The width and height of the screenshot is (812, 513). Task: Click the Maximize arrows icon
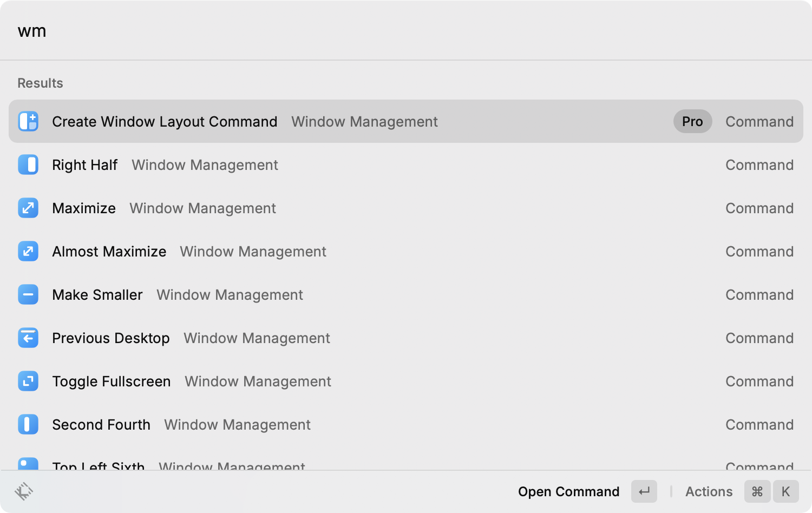(28, 208)
